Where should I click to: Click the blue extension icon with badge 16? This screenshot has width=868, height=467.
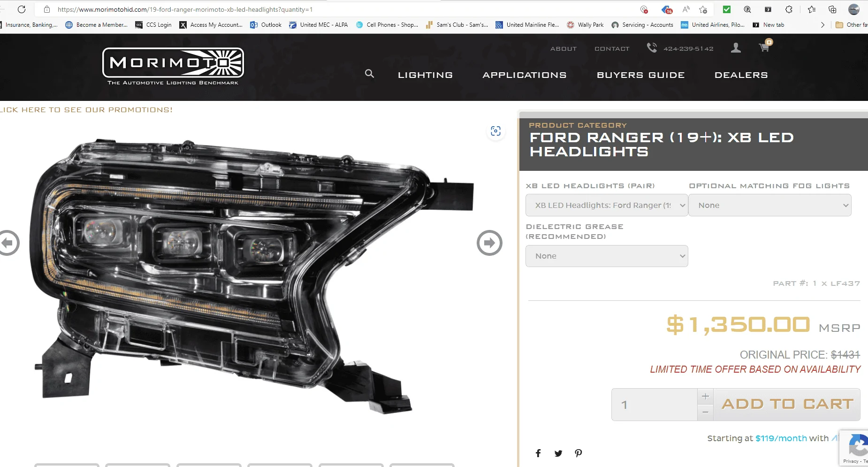click(667, 9)
